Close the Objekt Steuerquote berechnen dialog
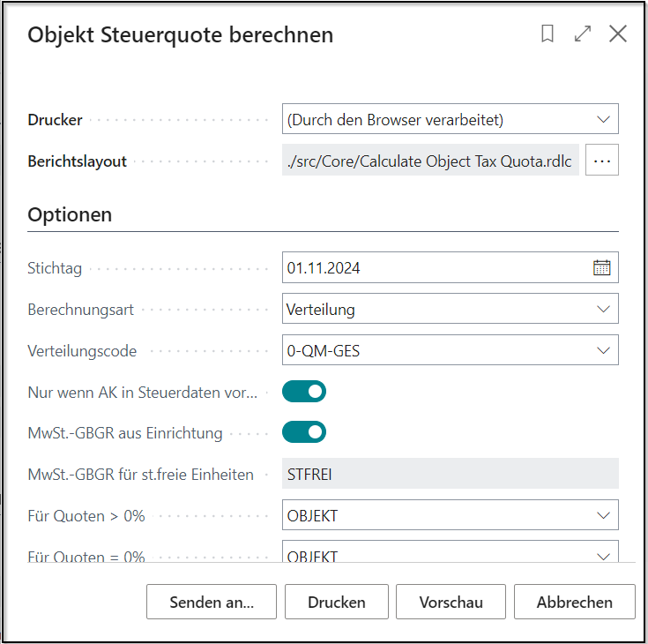This screenshot has height=644, width=648. pos(618,34)
